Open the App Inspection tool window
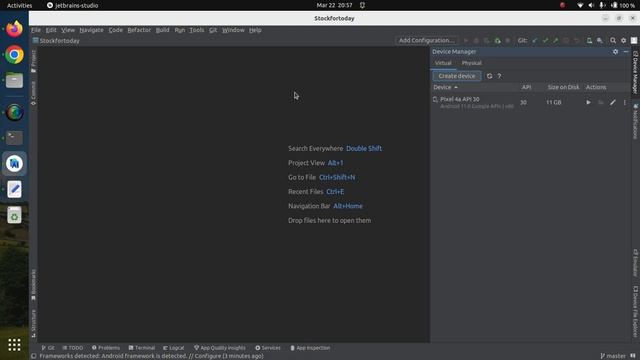The image size is (640, 360). pyautogui.click(x=310, y=348)
